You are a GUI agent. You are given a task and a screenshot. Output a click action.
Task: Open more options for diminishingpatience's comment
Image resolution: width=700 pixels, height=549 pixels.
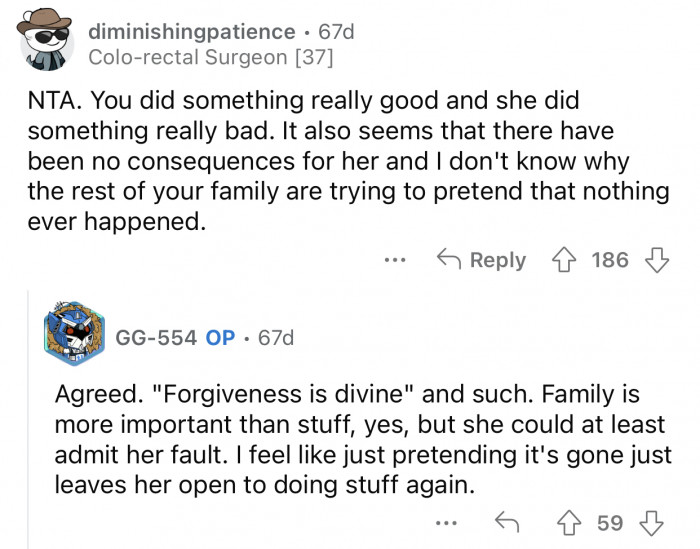[x=395, y=260]
